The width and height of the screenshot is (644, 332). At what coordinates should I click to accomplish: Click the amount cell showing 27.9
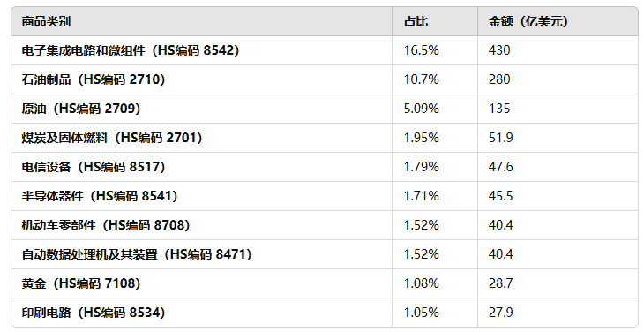[558, 313]
